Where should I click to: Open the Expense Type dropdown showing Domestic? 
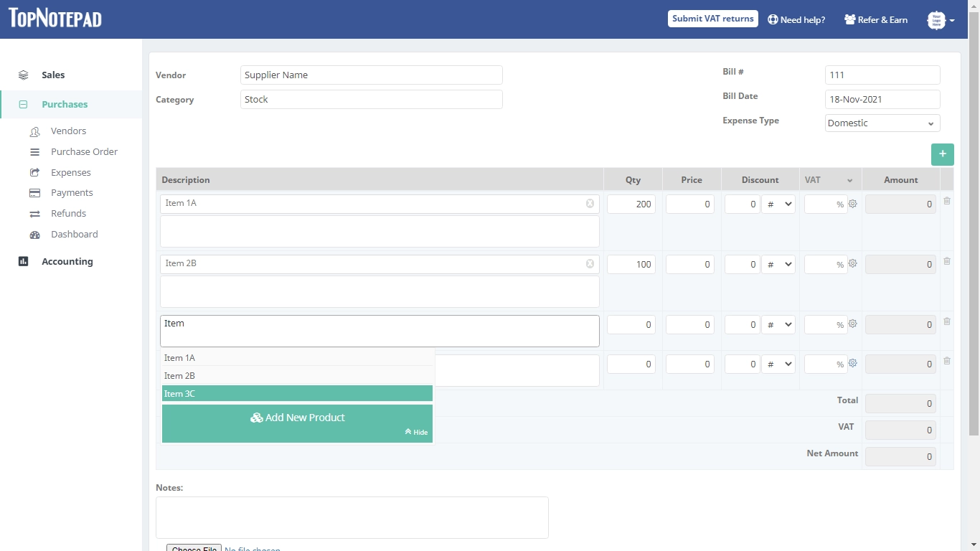882,123
